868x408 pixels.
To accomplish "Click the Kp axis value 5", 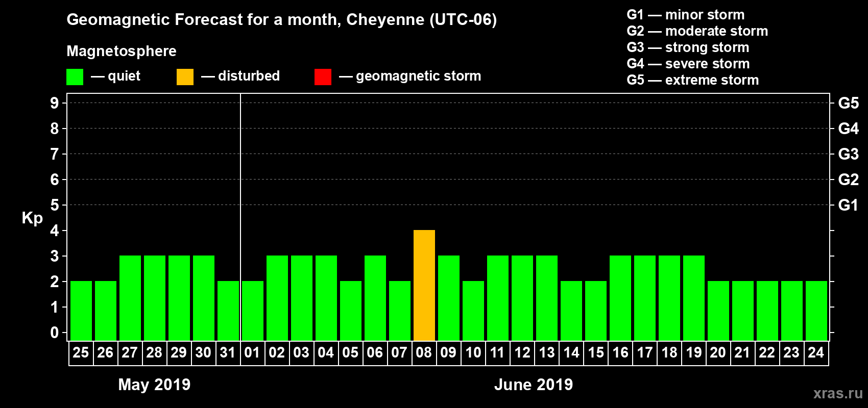I will [x=55, y=205].
